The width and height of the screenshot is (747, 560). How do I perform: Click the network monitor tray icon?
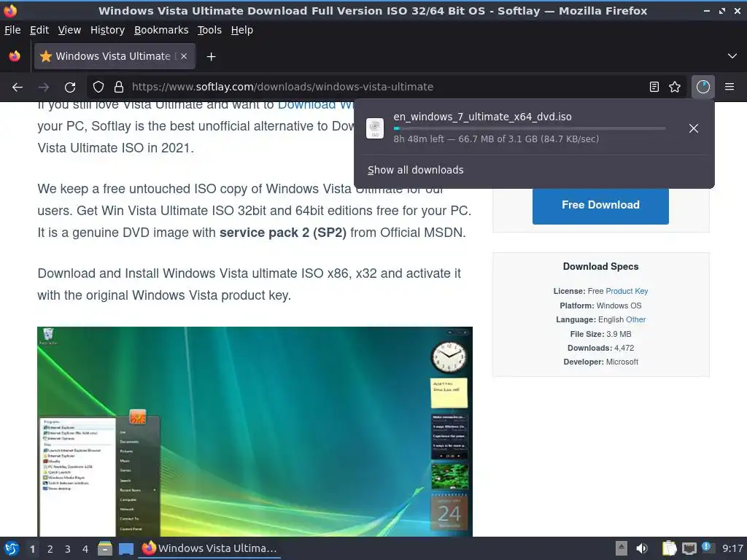(x=689, y=549)
